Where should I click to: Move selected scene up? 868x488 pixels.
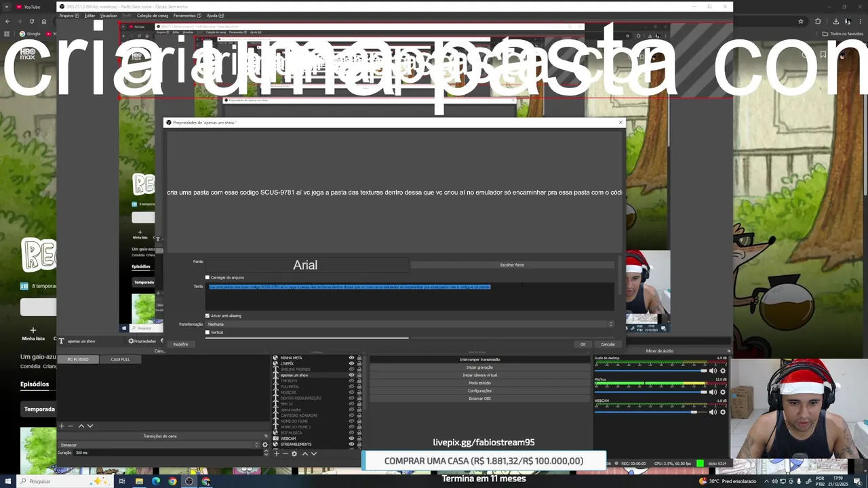point(81,426)
